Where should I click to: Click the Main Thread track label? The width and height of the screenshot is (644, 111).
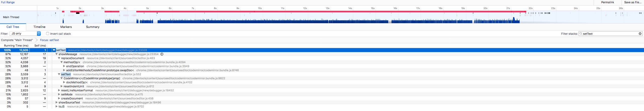[x=11, y=17]
